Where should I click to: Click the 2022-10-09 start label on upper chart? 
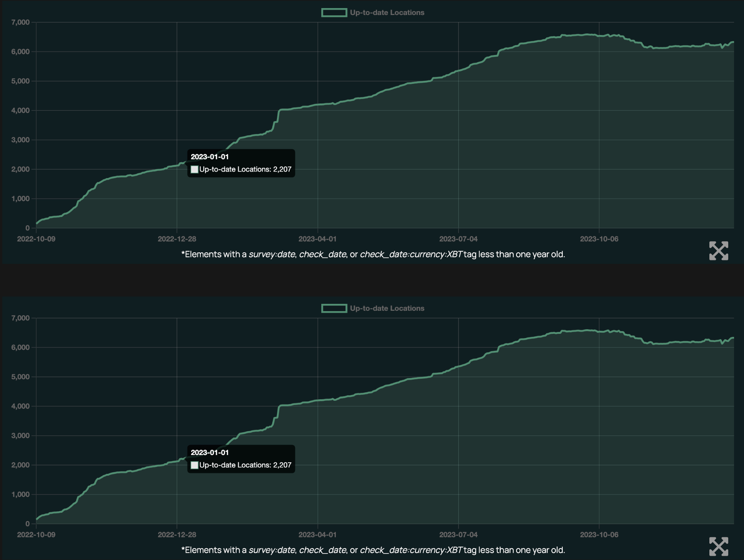pos(36,239)
